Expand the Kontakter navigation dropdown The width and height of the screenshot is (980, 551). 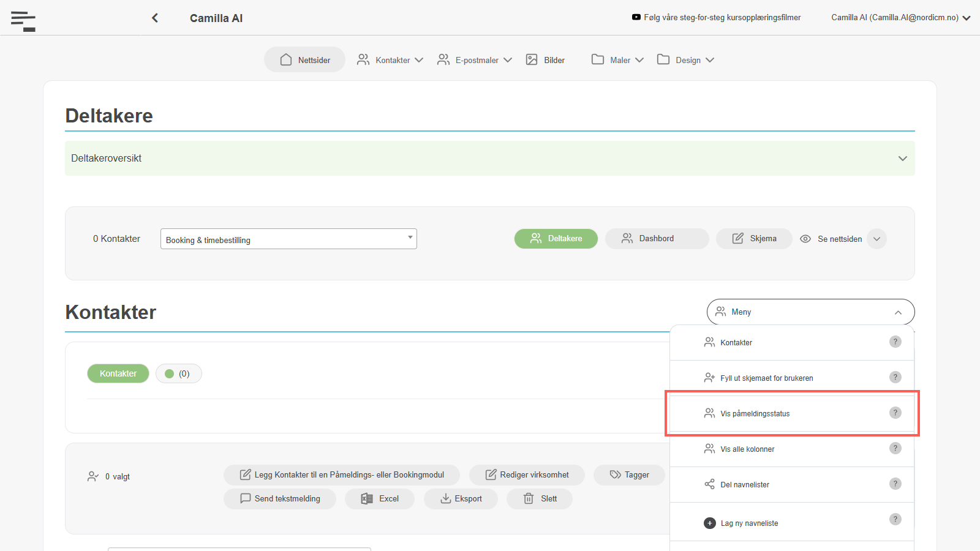pyautogui.click(x=390, y=60)
